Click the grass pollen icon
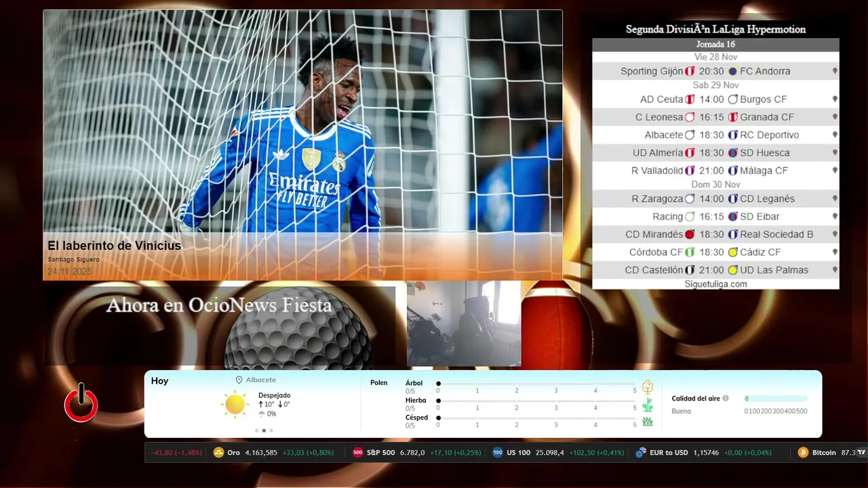Viewport: 868px width, 488px height. coord(648,422)
